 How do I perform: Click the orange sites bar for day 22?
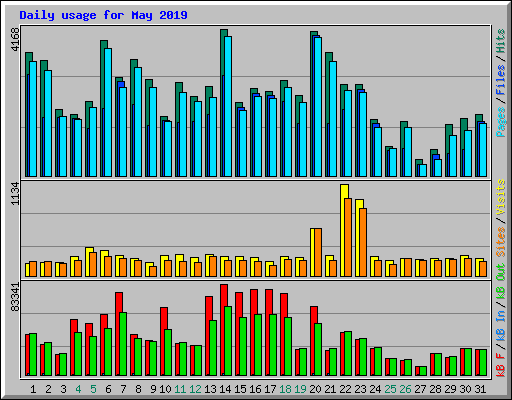[348, 237]
